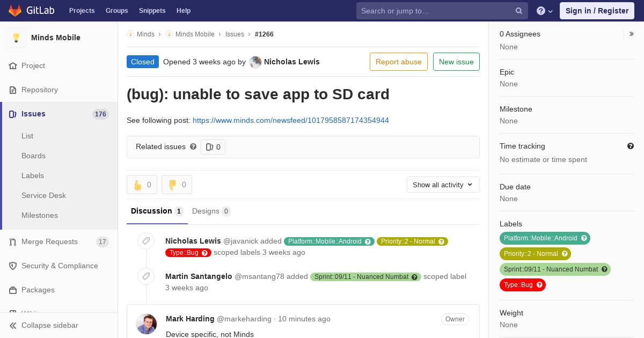Open the Issues breadcrumb link
Screen dimensions: 644x338
pos(235,34)
